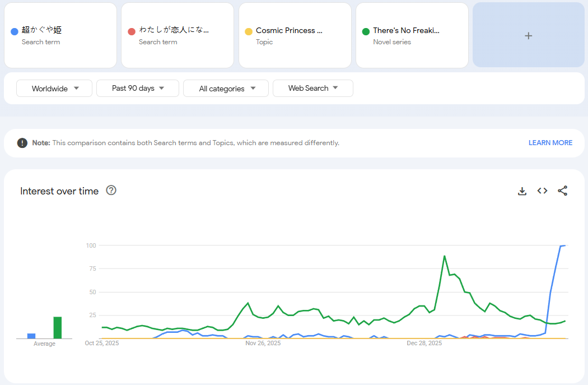Viewport: 588px width, 385px height.
Task: Click the blue line peak at 100
Action: pos(563,245)
